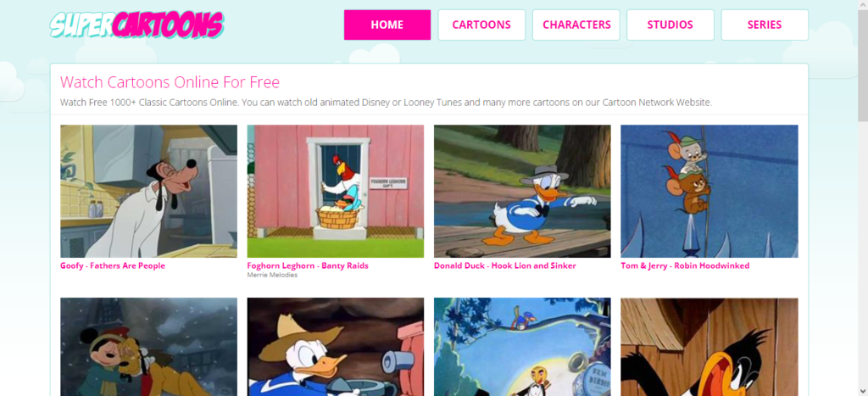Click the Merrie Melodies series label
Image resolution: width=868 pixels, height=396 pixels.
pos(272,276)
